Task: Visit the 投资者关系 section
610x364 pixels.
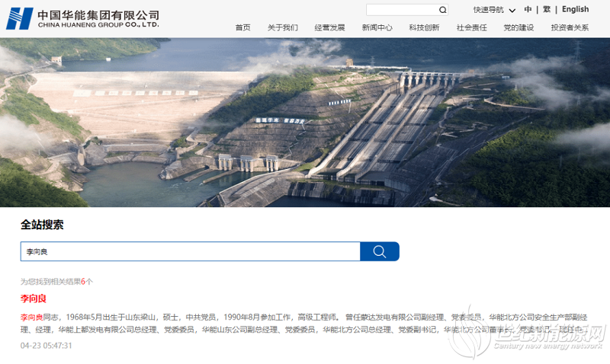Action: tap(570, 27)
